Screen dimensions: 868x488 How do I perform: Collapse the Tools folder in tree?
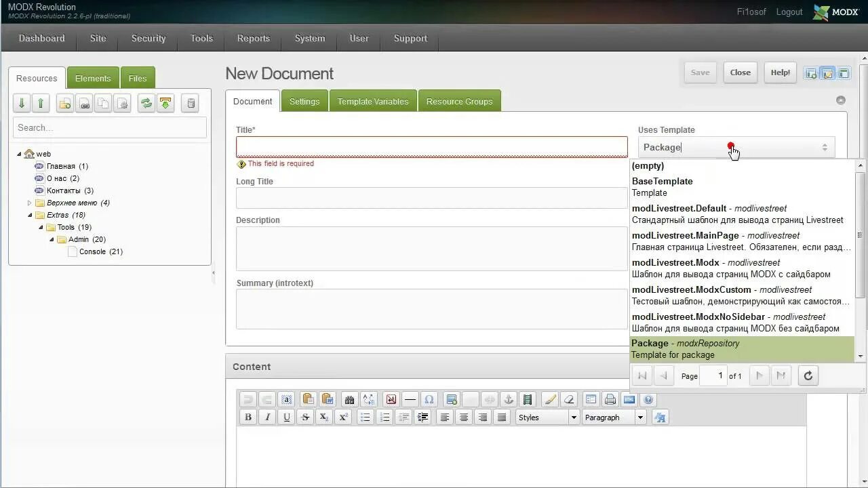[x=41, y=227]
